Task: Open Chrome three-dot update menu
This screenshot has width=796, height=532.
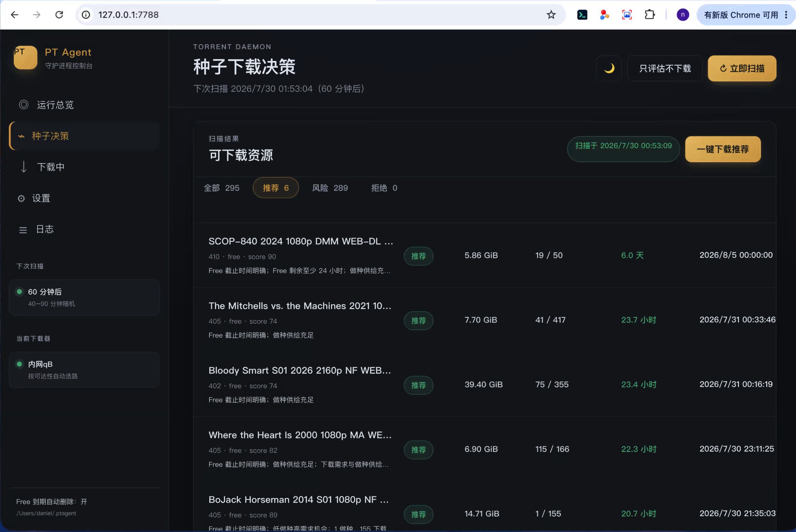Action: (x=786, y=14)
